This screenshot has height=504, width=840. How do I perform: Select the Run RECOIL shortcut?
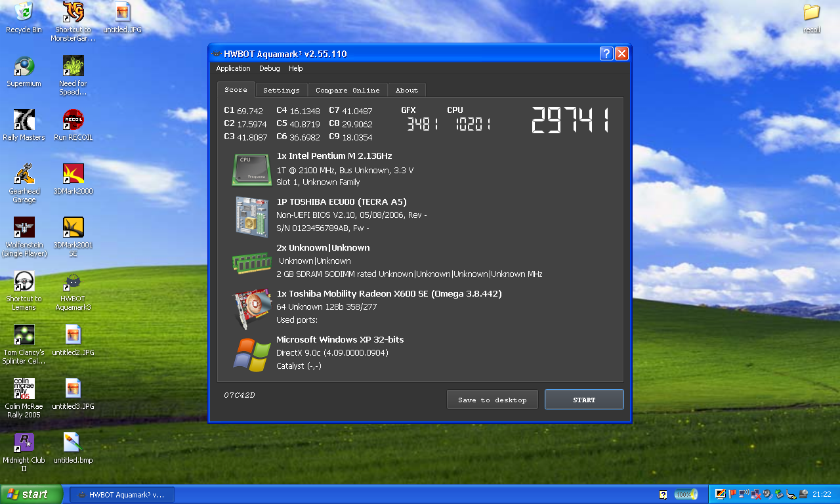[73, 125]
